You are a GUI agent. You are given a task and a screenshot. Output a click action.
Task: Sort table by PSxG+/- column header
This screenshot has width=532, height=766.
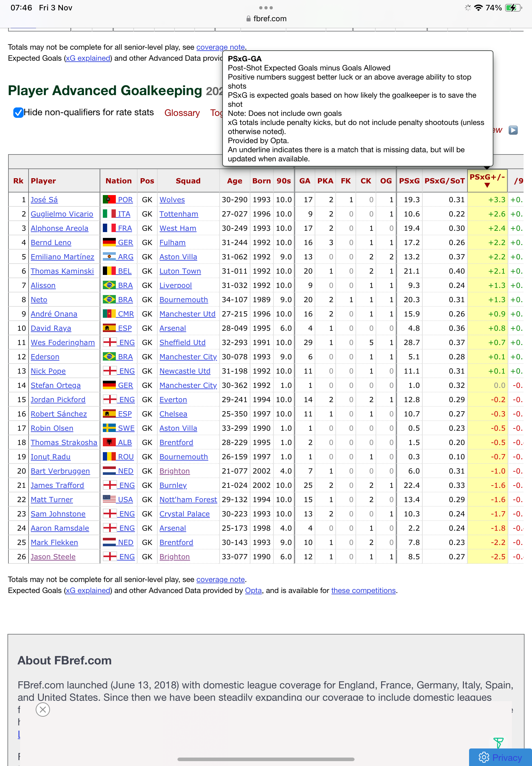[487, 180]
